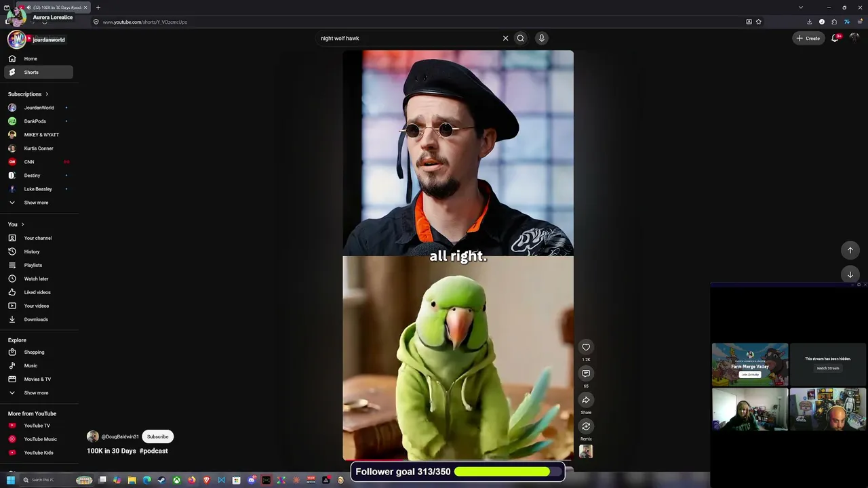
Task: Focus the YouTube search field
Action: point(407,39)
